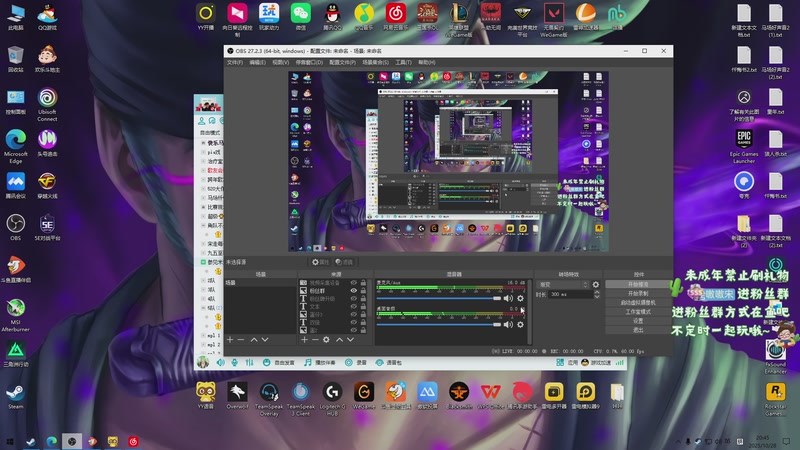Open TeamSpeak 3 Client desktop icon
Screen dimensions: 800x450
(301, 398)
